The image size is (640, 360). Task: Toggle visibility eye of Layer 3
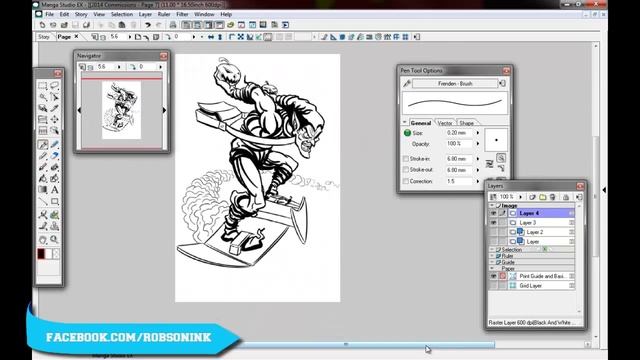coord(493,222)
